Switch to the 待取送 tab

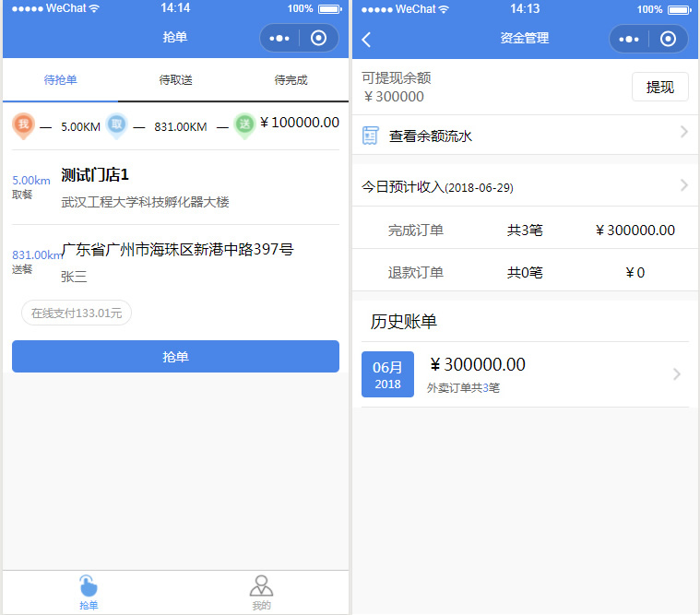pos(175,80)
